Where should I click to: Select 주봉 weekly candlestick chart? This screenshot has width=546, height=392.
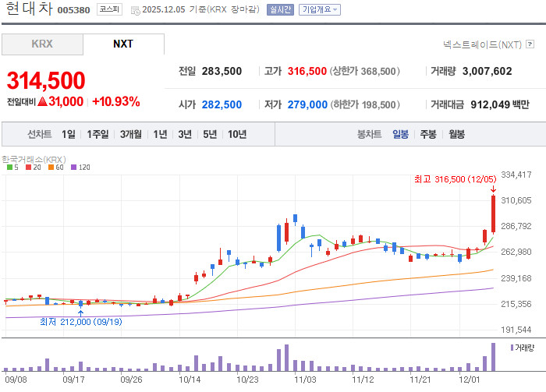pos(428,134)
